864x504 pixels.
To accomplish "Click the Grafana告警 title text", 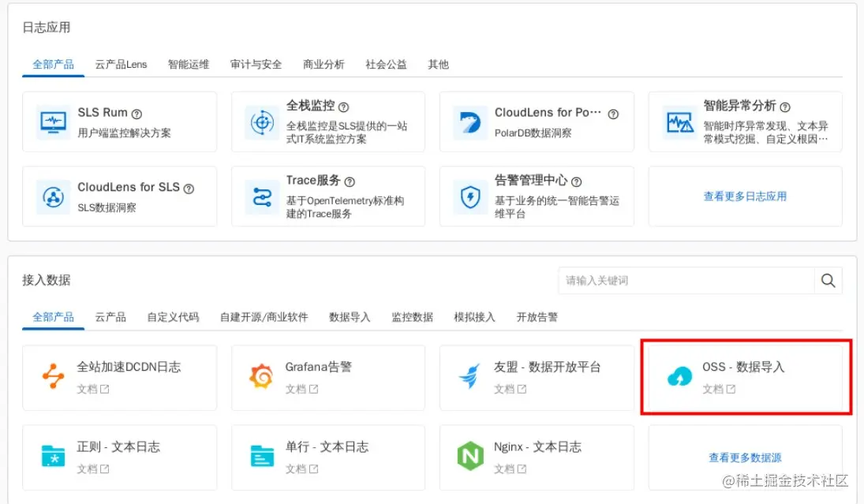I will point(319,367).
